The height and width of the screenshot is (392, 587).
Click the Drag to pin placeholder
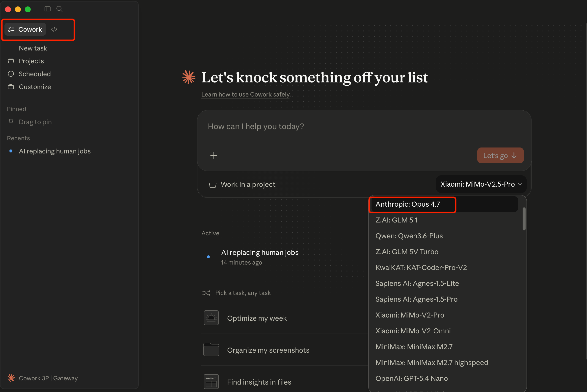35,122
